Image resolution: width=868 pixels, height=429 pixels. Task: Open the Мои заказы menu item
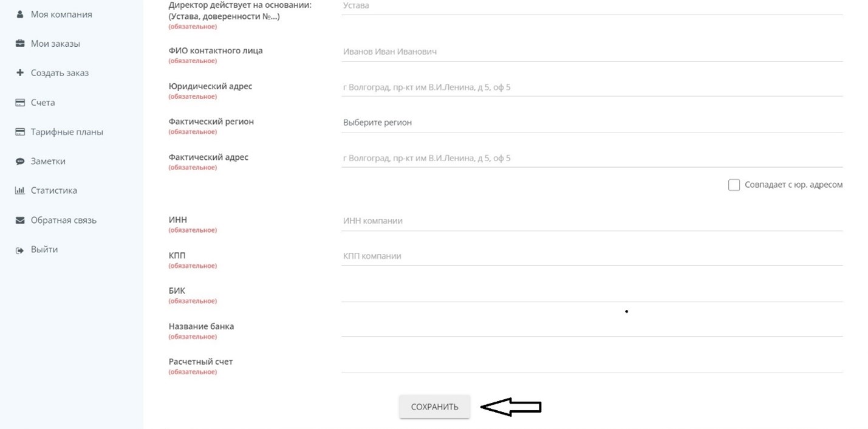55,44
